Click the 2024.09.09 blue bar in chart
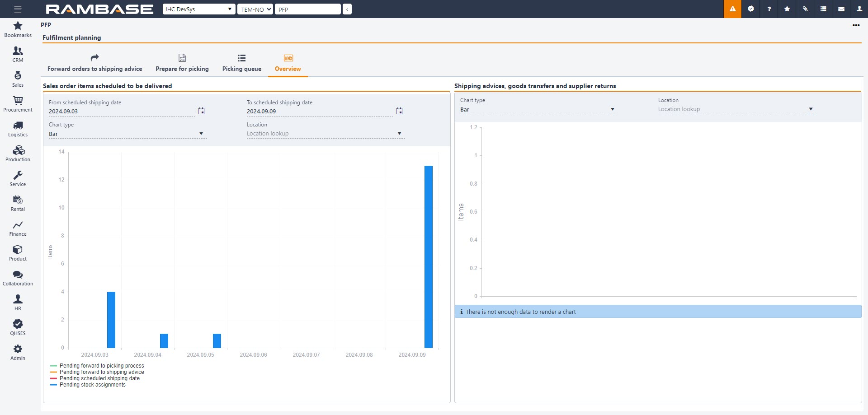The image size is (868, 415). (x=428, y=256)
